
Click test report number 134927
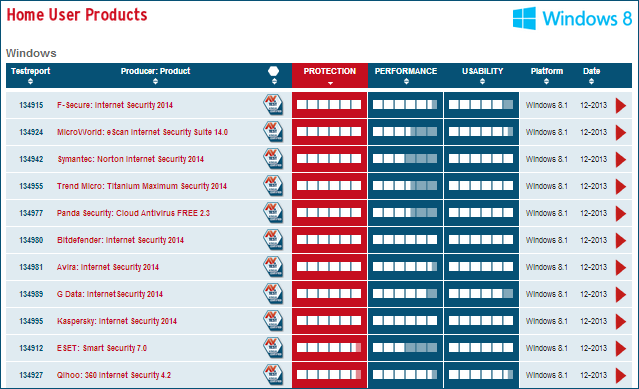tap(31, 375)
